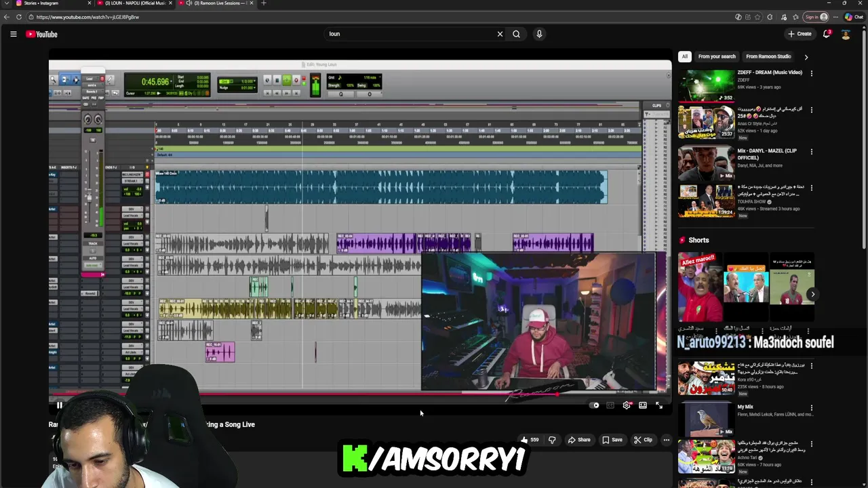
Task: Click the Share button
Action: (578, 440)
